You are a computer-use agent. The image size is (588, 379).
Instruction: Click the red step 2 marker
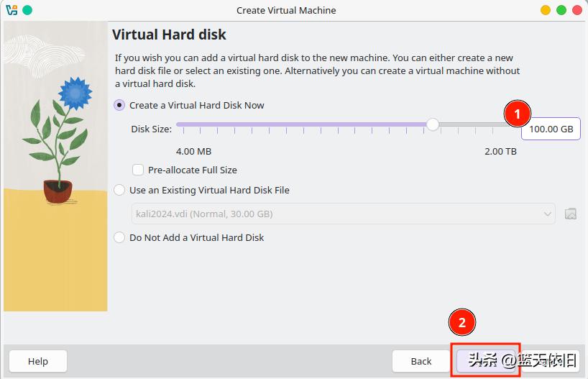click(x=462, y=323)
